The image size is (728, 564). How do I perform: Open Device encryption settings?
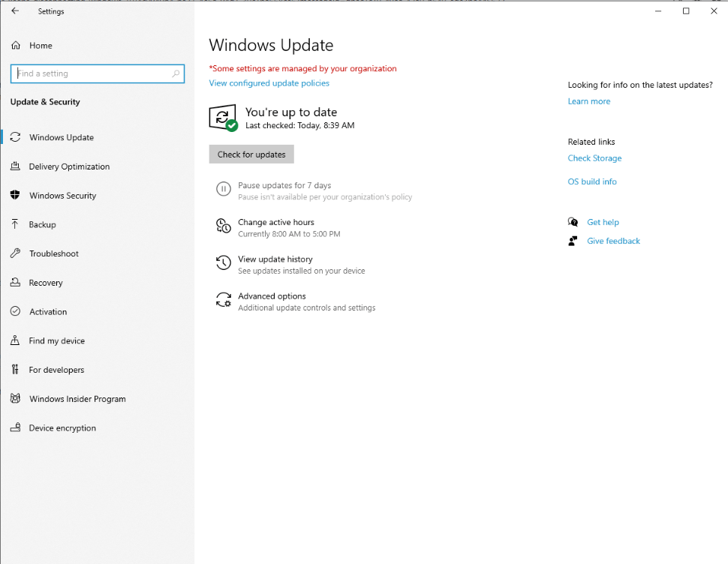point(62,428)
